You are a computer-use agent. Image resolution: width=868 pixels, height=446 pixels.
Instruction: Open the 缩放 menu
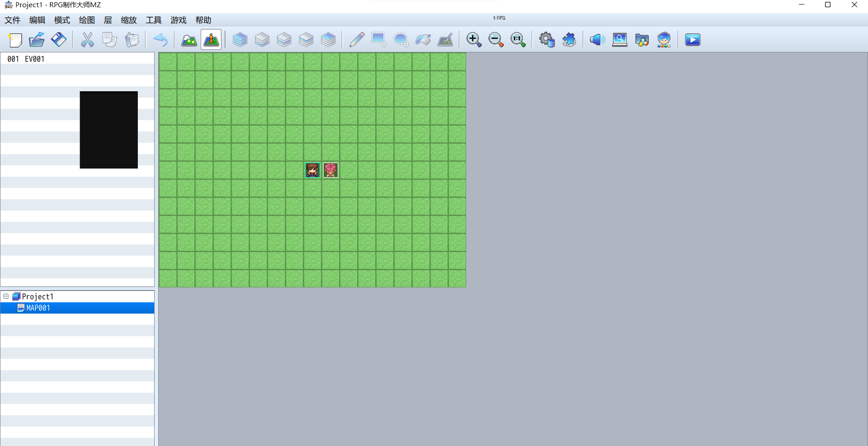(x=129, y=20)
